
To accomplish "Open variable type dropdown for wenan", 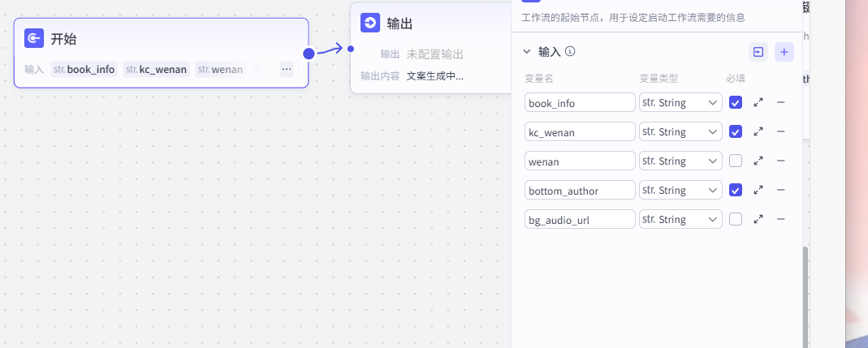I will point(680,161).
